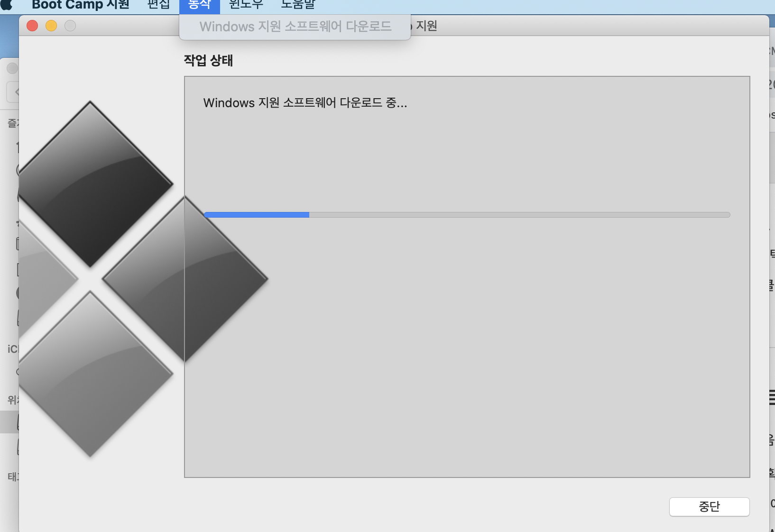Select Windows 지원 소프트웨어 다운로드 menu entry
This screenshot has width=775, height=532.
pos(295,27)
